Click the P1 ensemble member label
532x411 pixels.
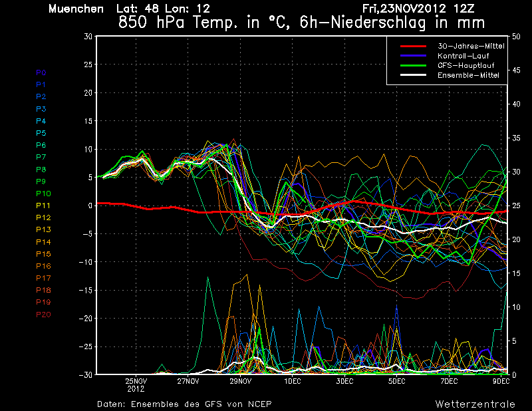[41, 84]
